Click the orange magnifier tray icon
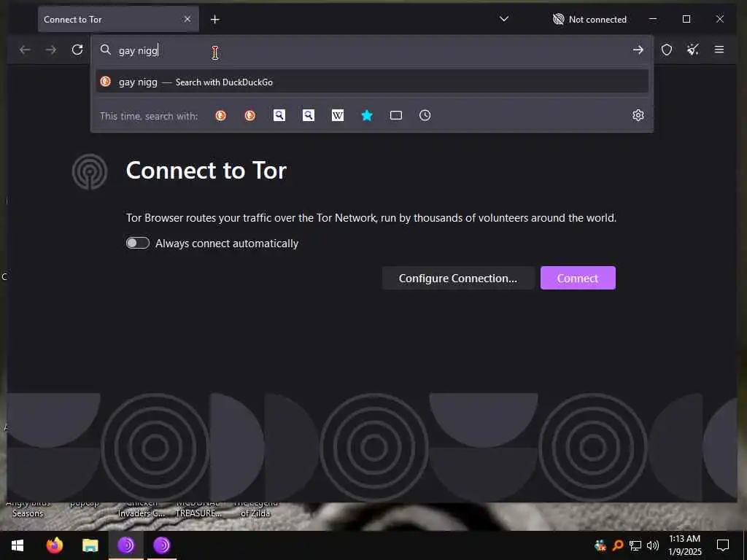This screenshot has height=560, width=747. (x=617, y=545)
